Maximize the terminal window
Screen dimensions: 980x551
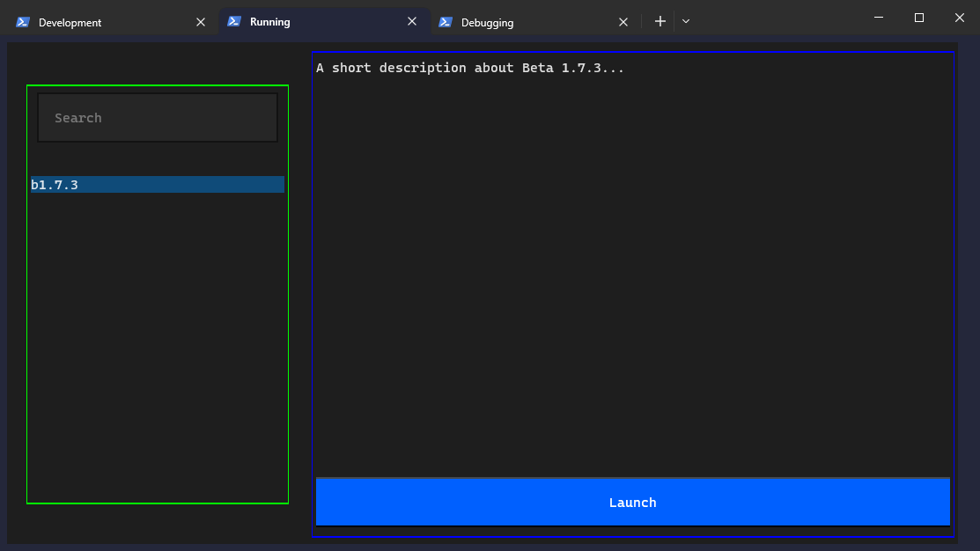918,18
